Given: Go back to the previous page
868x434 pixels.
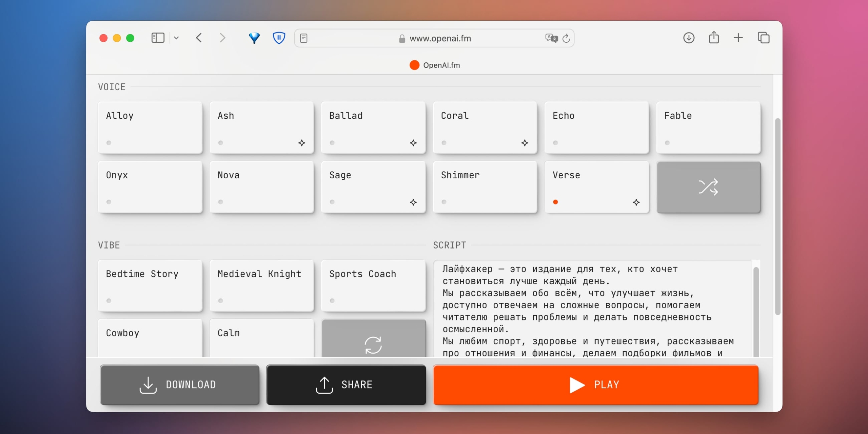Looking at the screenshot, I should click(x=199, y=38).
